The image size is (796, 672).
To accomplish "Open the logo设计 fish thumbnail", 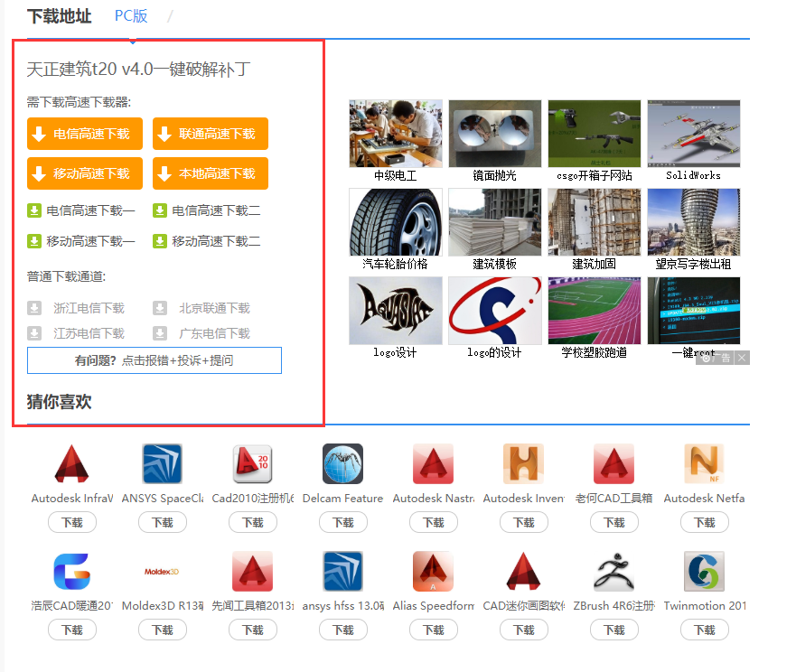I will coord(396,310).
